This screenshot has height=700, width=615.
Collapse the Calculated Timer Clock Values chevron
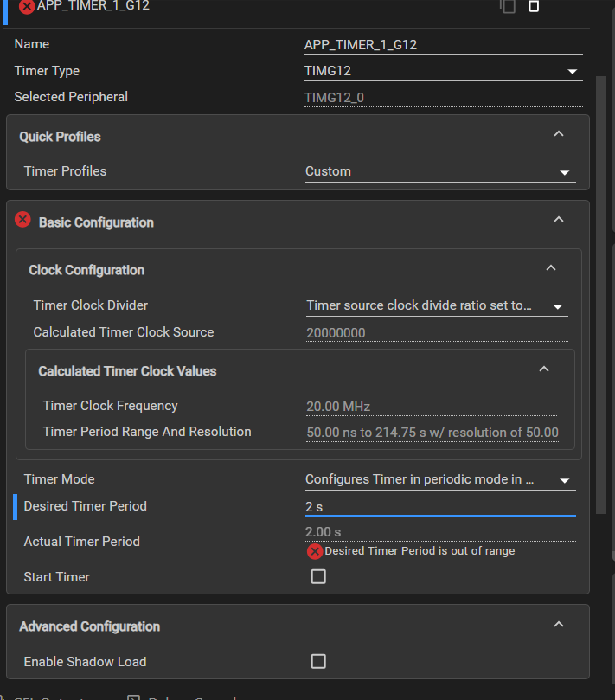pyautogui.click(x=543, y=369)
